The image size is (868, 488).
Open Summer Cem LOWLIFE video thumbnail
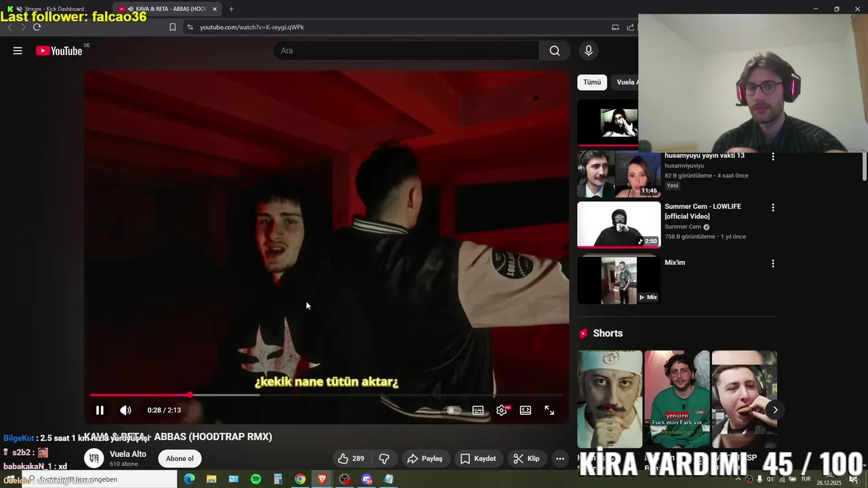coord(618,225)
